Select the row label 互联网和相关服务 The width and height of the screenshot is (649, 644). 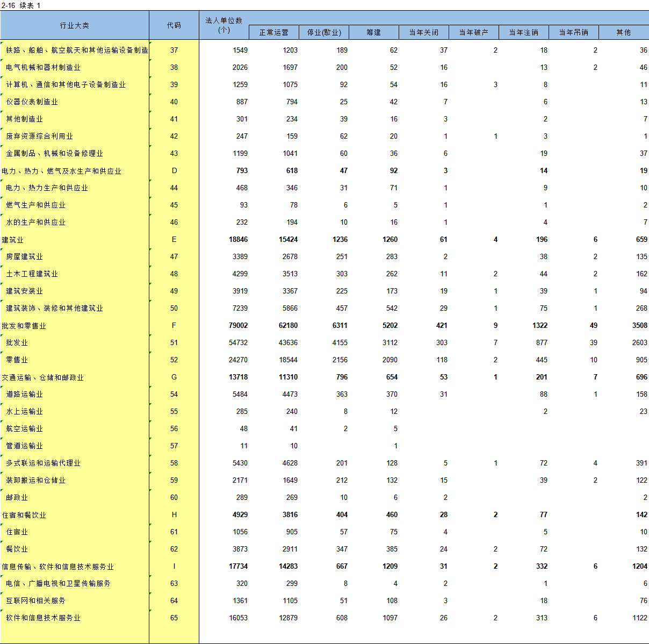(35, 600)
